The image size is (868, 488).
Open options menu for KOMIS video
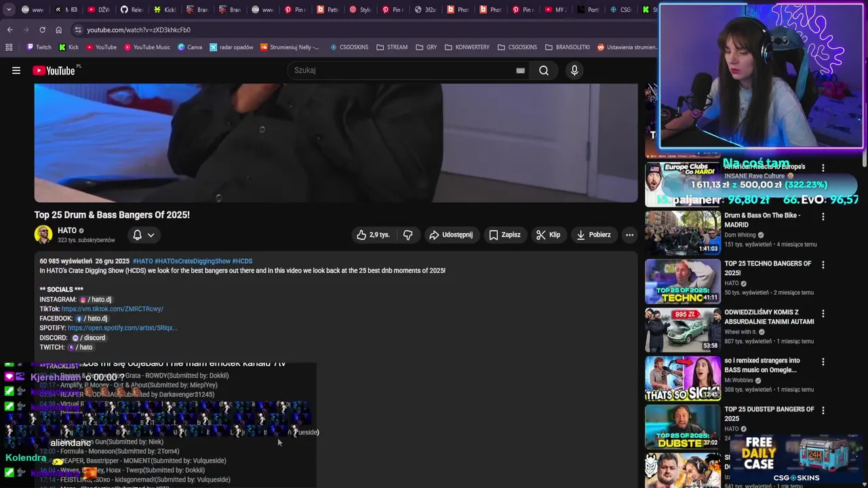tap(823, 314)
